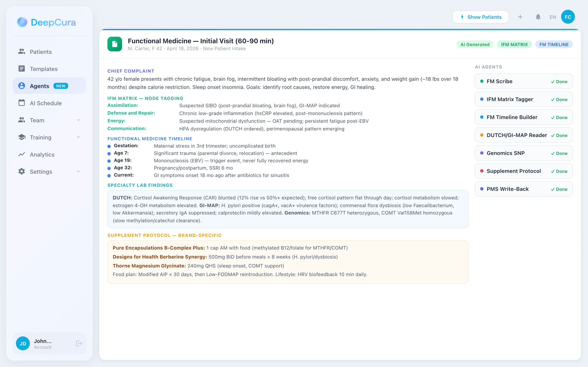Viewport: 588px width, 367px height.
Task: Switch language via EN selector
Action: [552, 17]
